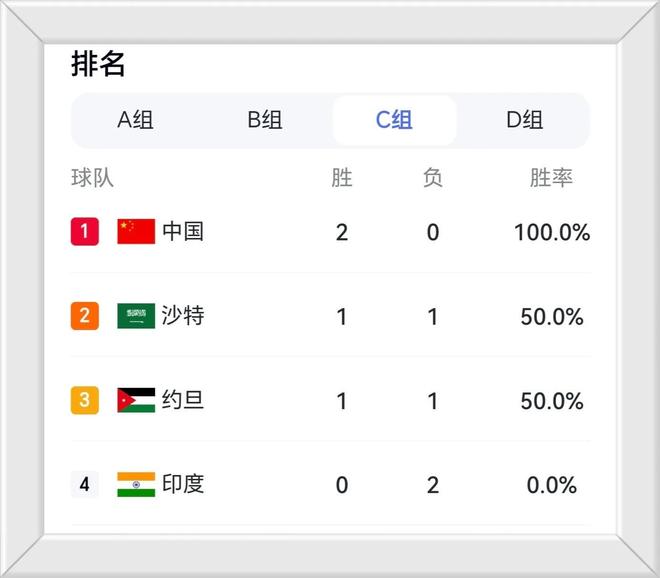660x578 pixels.
Task: Click the orange rank 2 badge
Action: [x=85, y=316]
